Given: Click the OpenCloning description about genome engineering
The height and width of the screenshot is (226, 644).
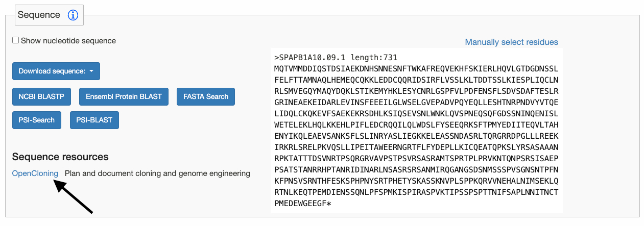Looking at the screenshot, I should (x=157, y=173).
